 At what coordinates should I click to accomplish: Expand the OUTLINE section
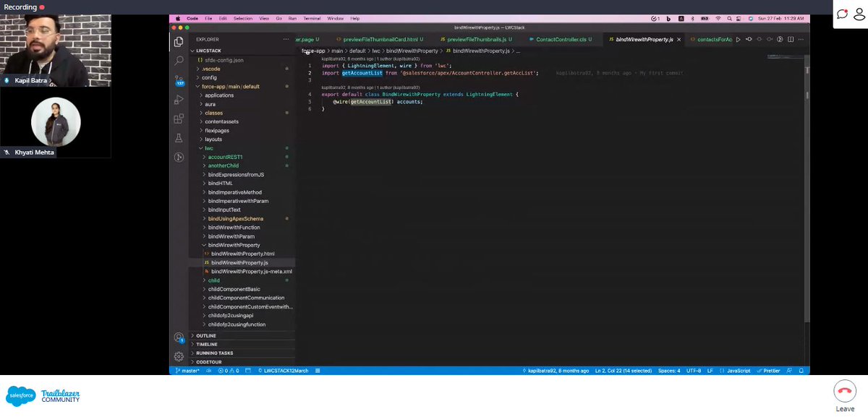point(206,336)
